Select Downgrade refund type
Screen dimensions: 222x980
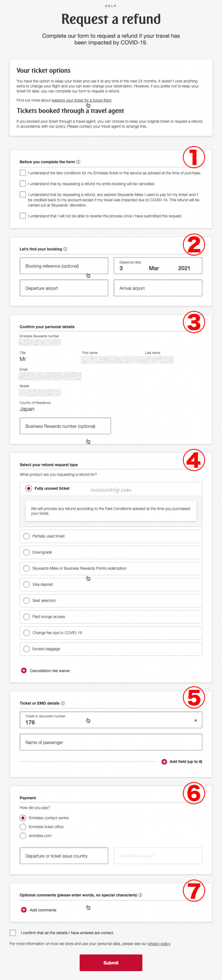click(111, 552)
